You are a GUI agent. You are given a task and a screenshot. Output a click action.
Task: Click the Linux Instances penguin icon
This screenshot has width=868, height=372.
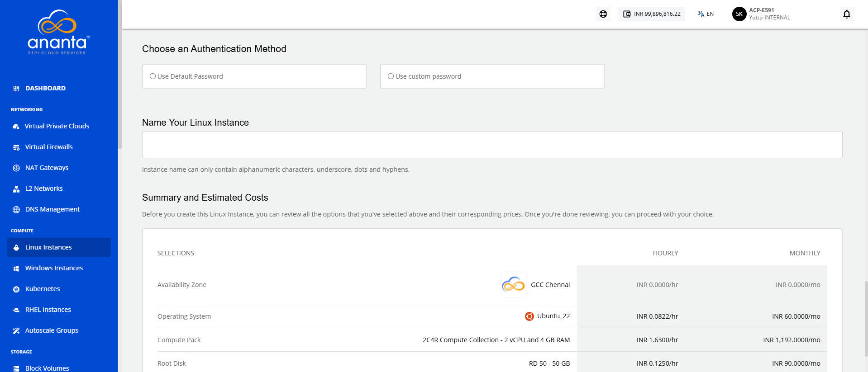(x=16, y=248)
